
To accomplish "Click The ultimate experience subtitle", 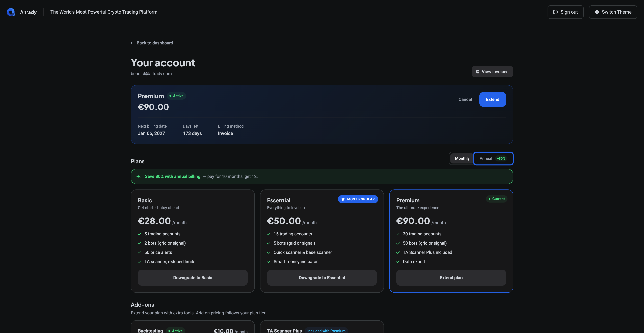I will click(x=417, y=208).
